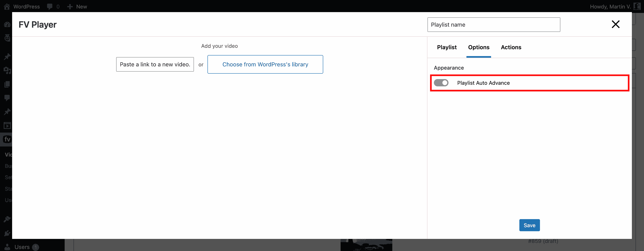Open the Media sidebar icon
644x251 pixels.
[7, 71]
